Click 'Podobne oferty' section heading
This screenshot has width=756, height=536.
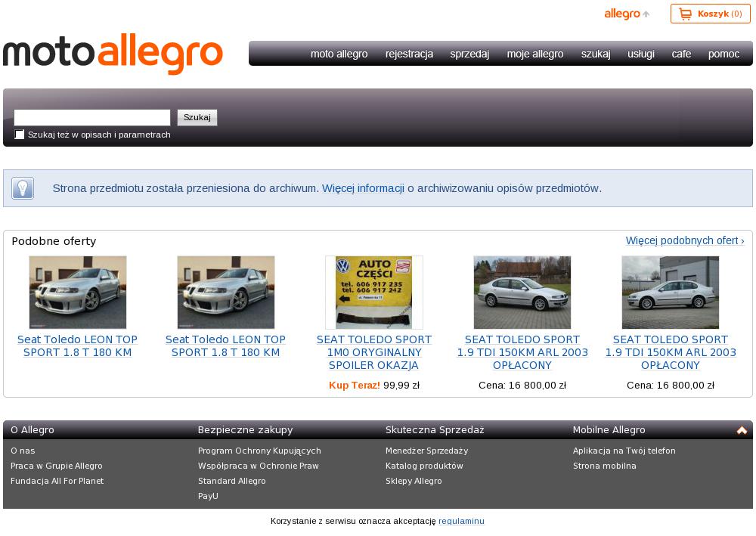pyautogui.click(x=54, y=241)
